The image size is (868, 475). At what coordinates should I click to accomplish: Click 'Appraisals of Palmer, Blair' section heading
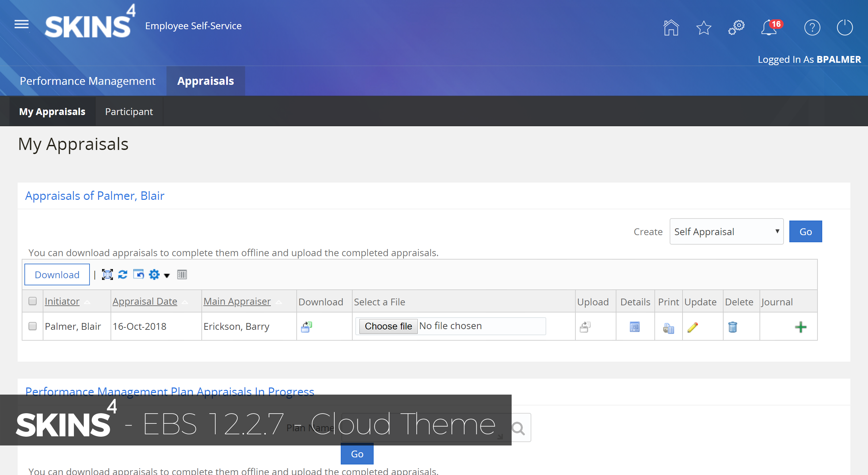(95, 196)
